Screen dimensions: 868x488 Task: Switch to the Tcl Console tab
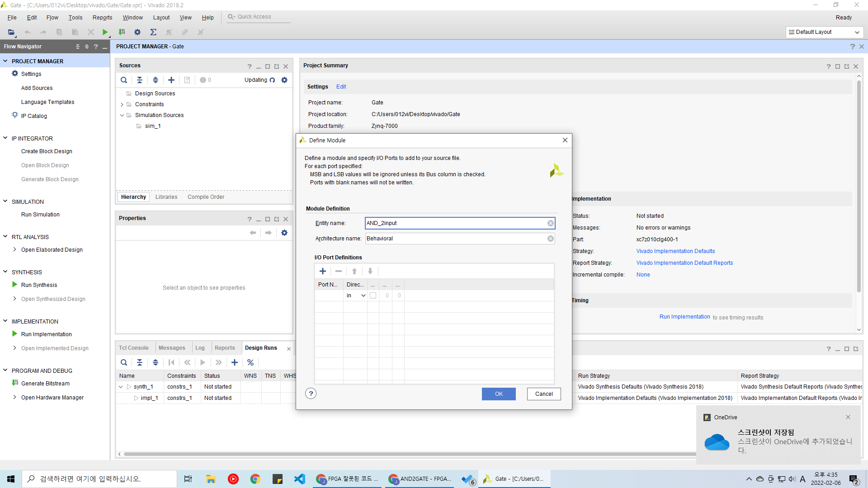tap(133, 348)
